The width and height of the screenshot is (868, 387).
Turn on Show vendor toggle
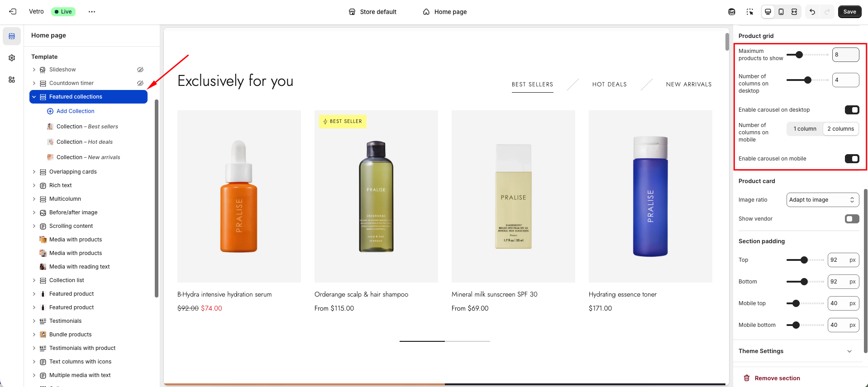click(852, 219)
